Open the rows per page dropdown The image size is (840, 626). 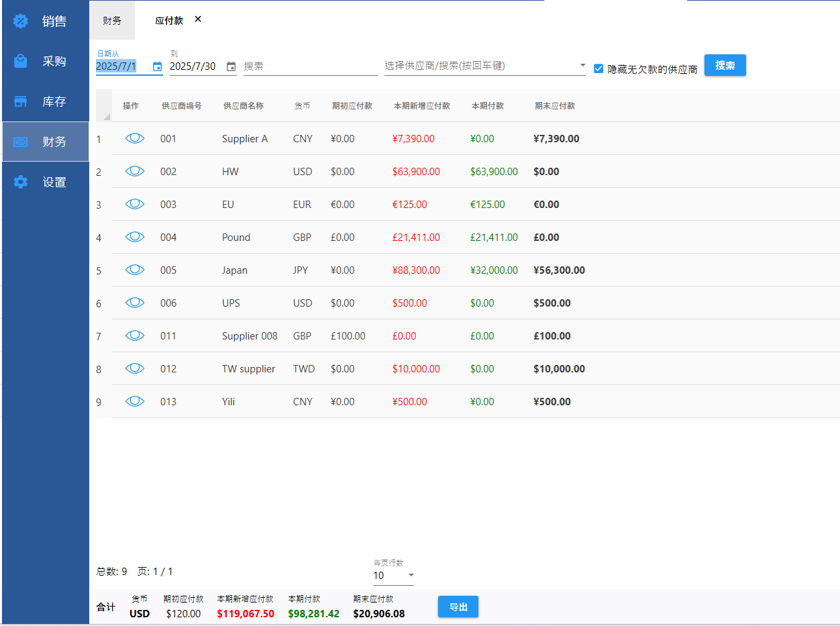(411, 575)
